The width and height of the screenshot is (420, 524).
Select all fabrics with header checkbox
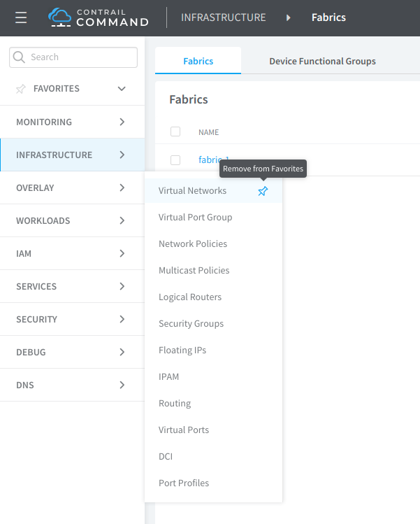click(x=175, y=132)
